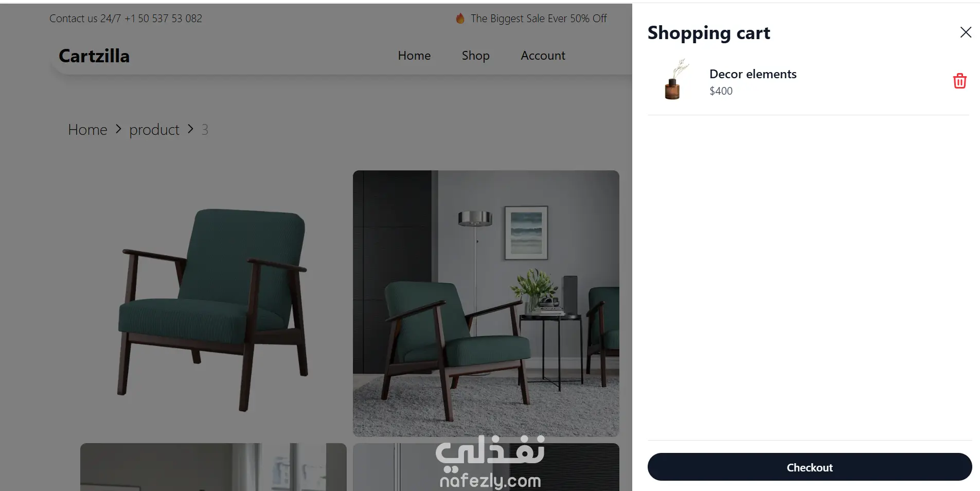Click chevron between Home and product
The image size is (980, 491).
point(118,129)
